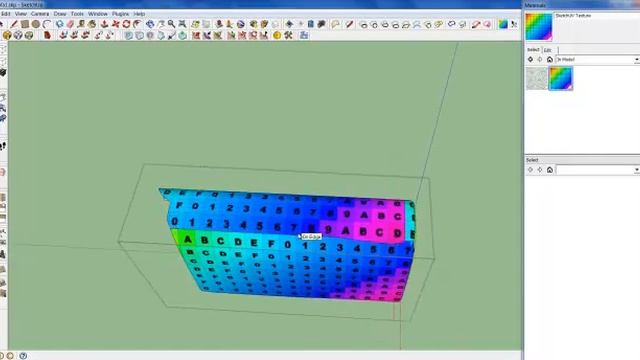This screenshot has height=360, width=640.
Task: Switch to the Edit tab in Materials
Action: click(x=548, y=50)
